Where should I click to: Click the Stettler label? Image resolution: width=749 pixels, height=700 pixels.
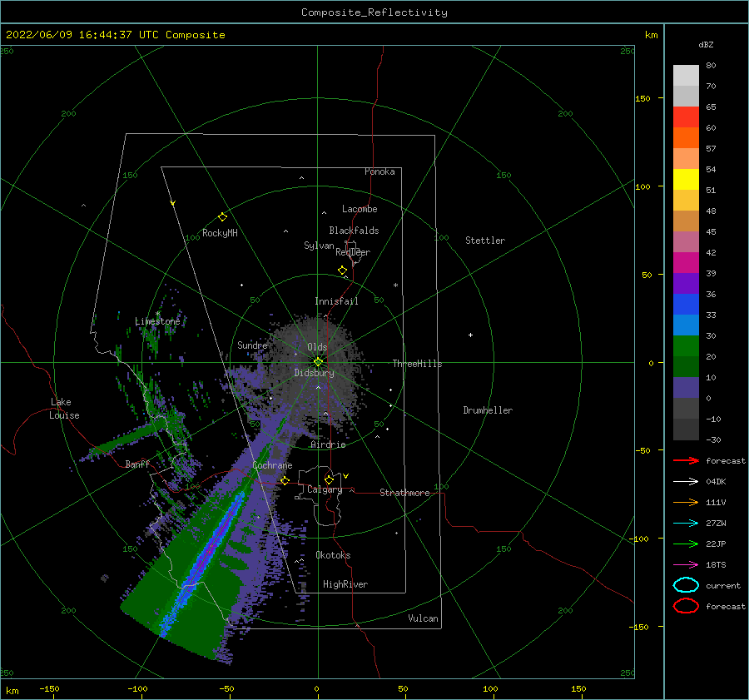(485, 241)
